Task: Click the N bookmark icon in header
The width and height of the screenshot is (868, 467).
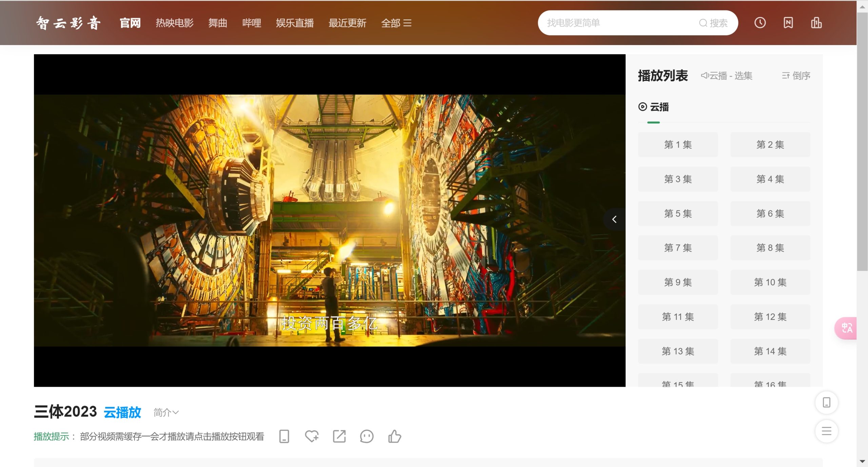Action: [788, 23]
